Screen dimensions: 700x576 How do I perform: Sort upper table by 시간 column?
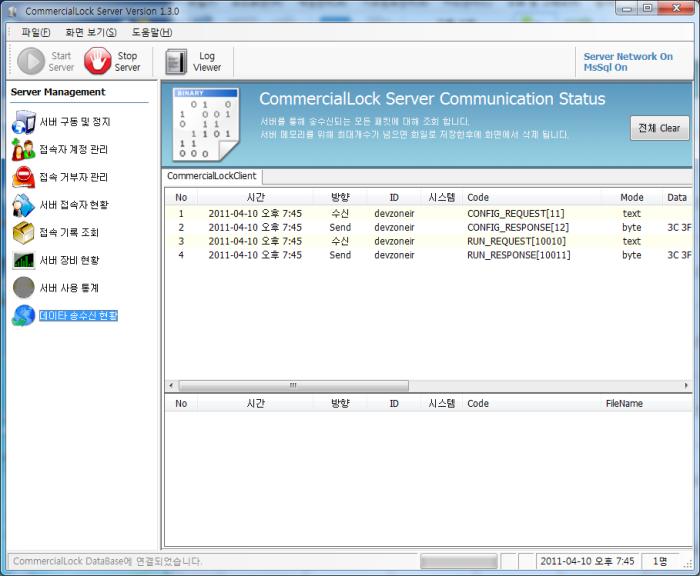[255, 197]
